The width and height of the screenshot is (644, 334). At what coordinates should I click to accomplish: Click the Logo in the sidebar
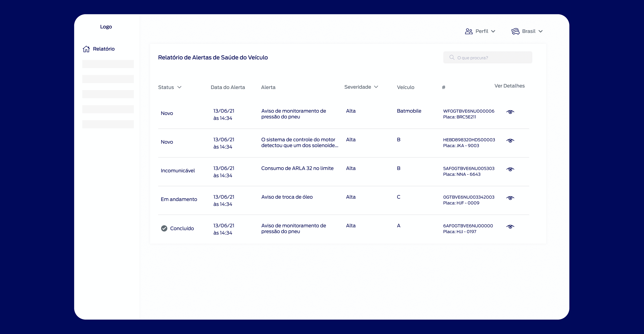(106, 27)
